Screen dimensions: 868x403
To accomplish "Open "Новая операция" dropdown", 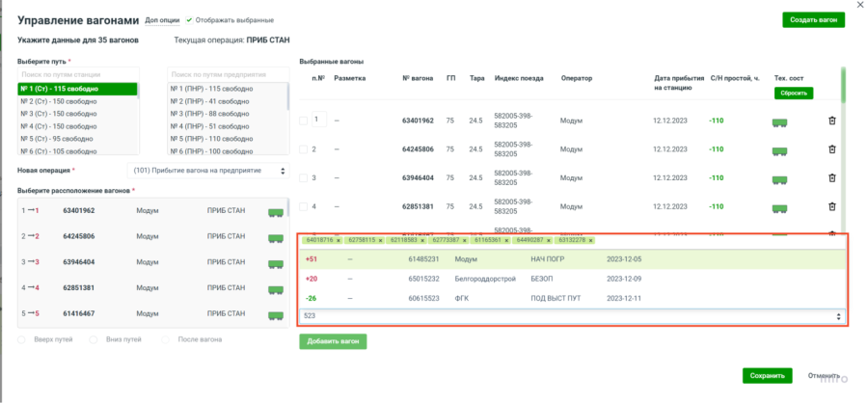I will click(x=207, y=171).
